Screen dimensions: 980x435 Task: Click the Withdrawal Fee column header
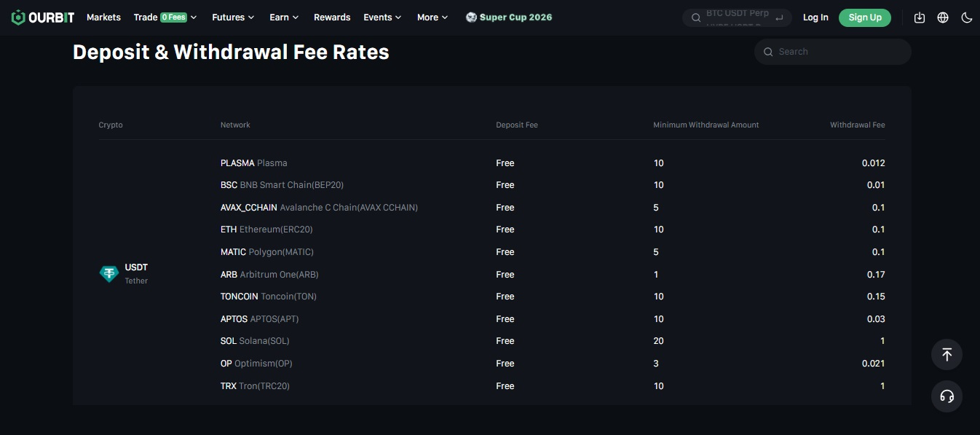tap(858, 125)
